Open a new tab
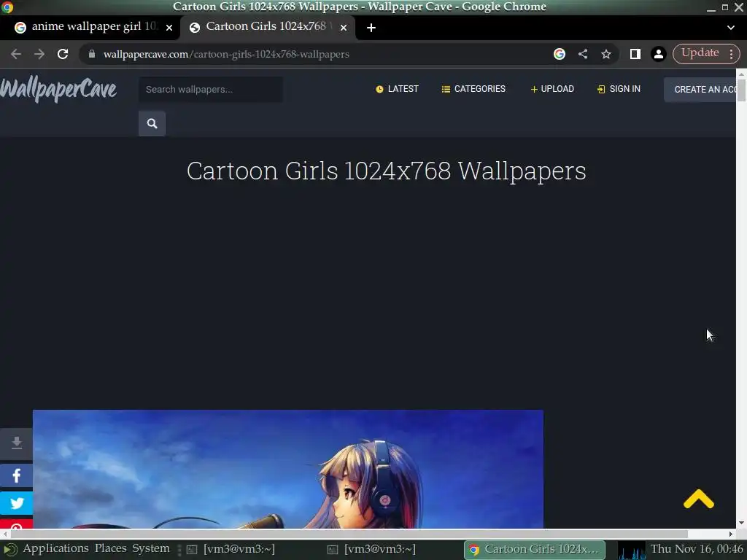This screenshot has width=747, height=560. click(x=371, y=28)
